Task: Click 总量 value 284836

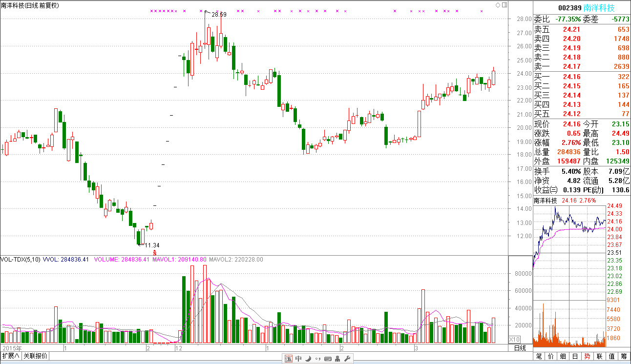Action: (568, 152)
